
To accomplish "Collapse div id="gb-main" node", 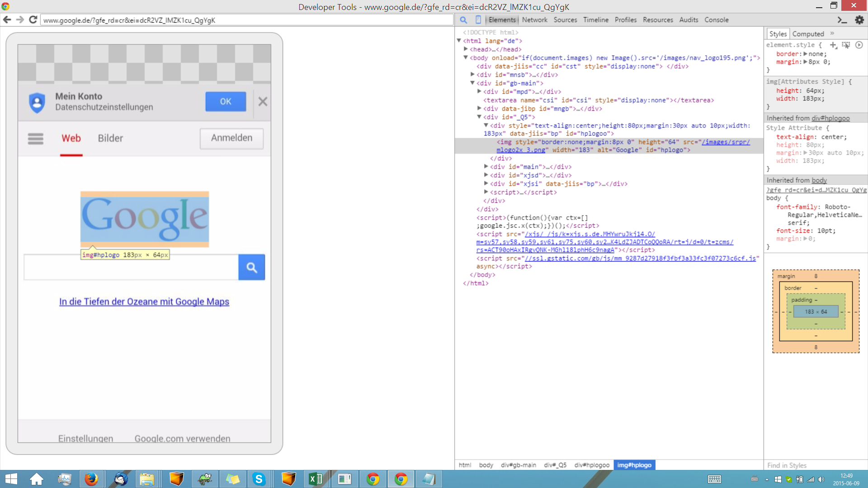I will pyautogui.click(x=472, y=83).
